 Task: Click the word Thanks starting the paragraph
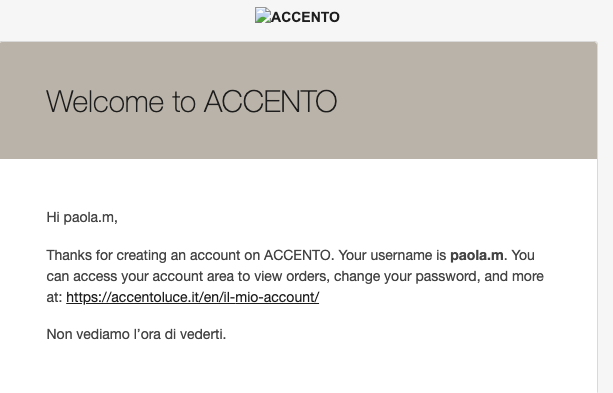tap(69, 255)
